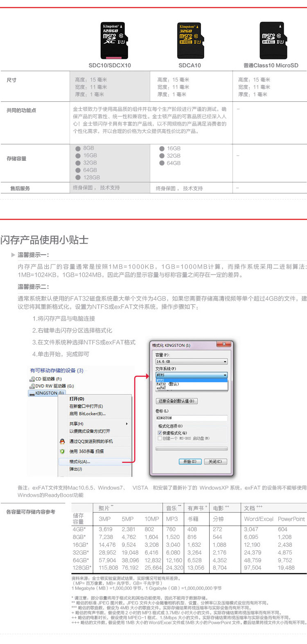
Task: Click the 开始(S) button
Action: [190, 462]
